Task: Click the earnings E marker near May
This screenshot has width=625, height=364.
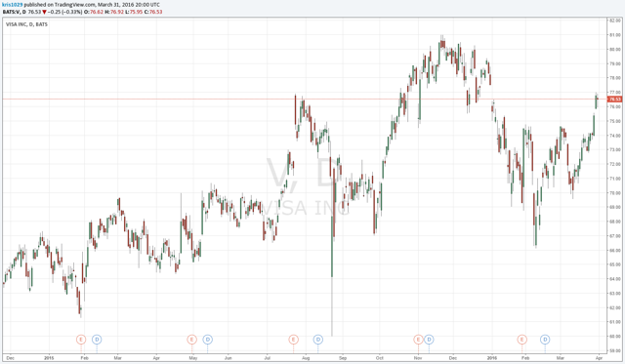Action: coord(191,340)
